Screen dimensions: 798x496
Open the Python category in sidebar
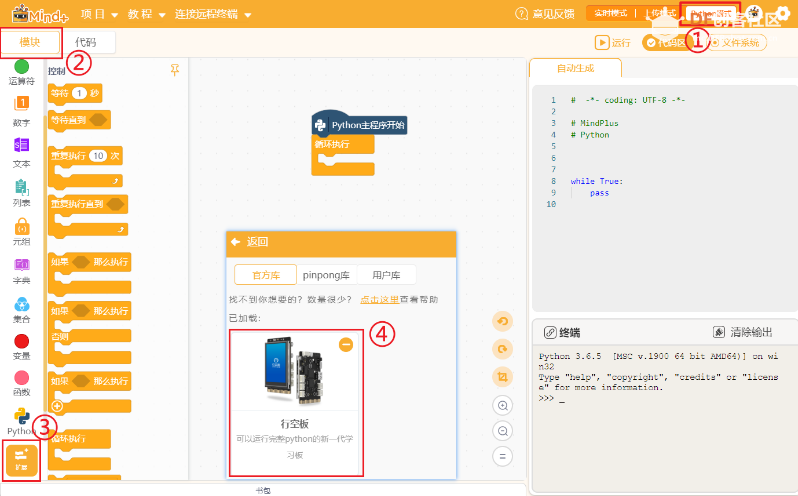tap(21, 418)
